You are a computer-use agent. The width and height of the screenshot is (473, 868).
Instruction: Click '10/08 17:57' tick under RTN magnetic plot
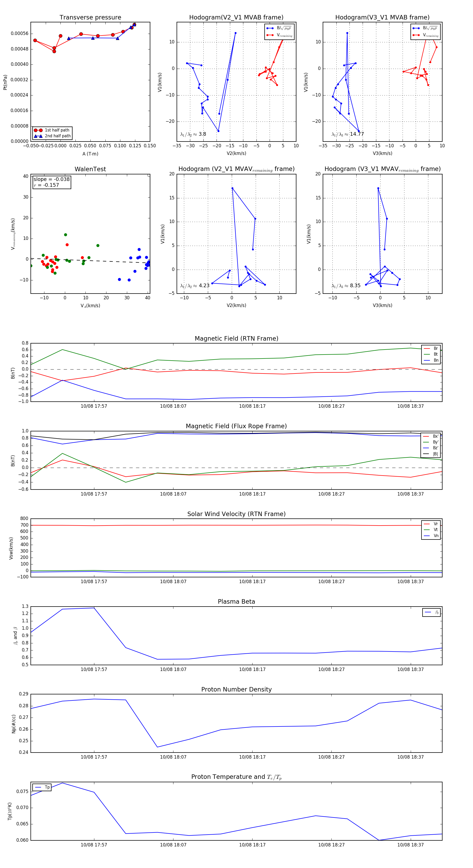tap(94, 406)
